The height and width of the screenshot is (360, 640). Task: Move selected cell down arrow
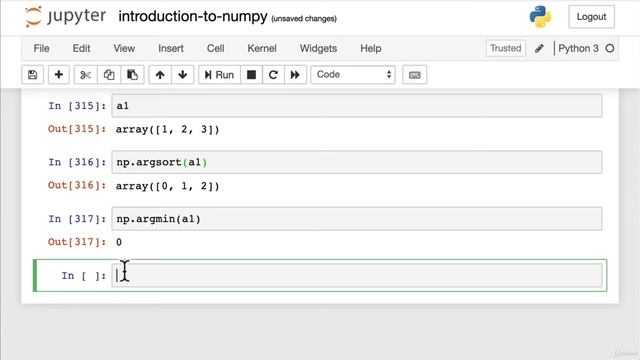pos(182,75)
